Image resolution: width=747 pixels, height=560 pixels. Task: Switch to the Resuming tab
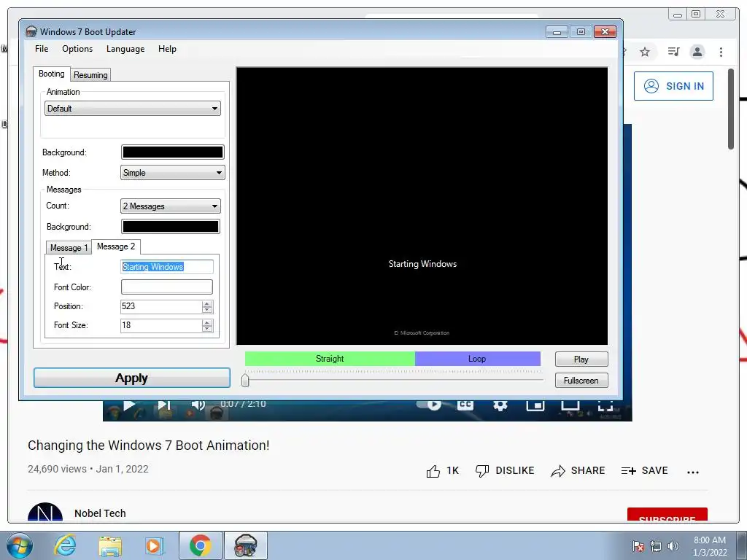click(90, 75)
